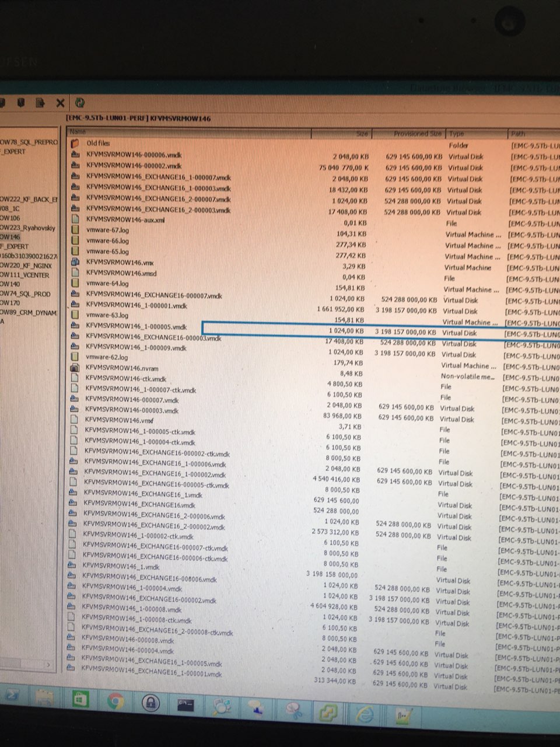The width and height of the screenshot is (560, 747).
Task: Click the file-with-arrow toolbar icon
Action: pyautogui.click(x=40, y=103)
